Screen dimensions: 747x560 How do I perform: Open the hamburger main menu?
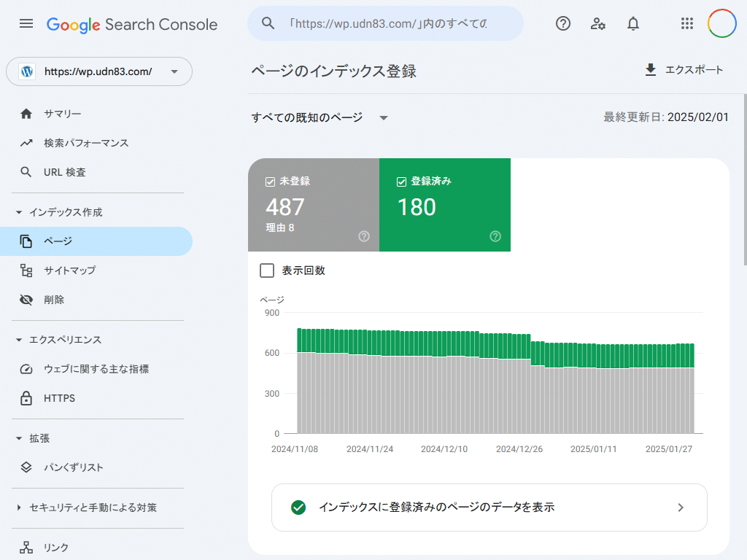26,23
